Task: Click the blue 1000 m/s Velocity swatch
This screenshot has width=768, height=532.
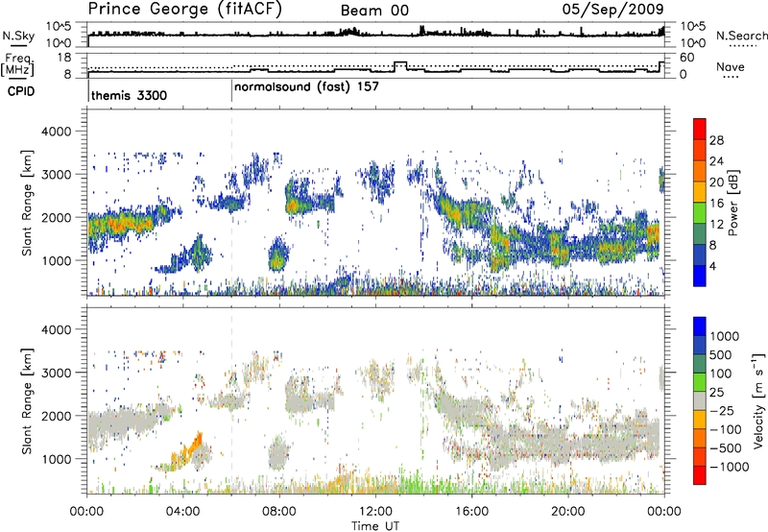Action: [x=700, y=326]
